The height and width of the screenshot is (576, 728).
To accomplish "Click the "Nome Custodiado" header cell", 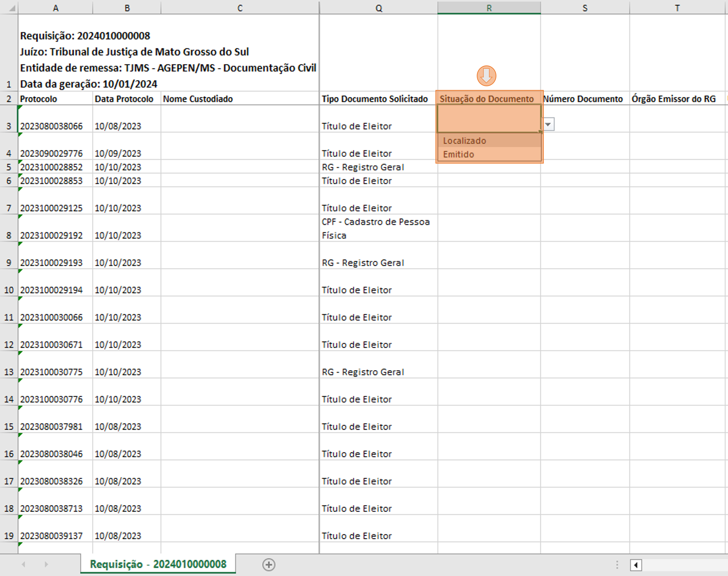I will [240, 98].
